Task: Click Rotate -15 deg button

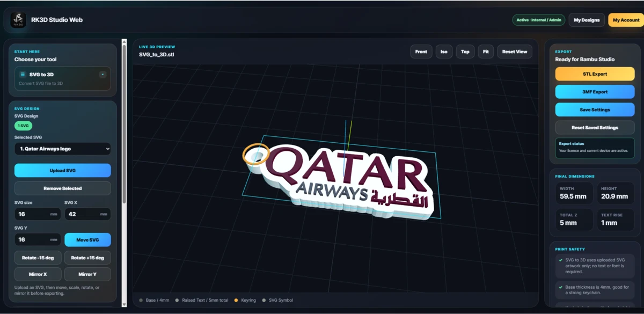Action: (x=38, y=258)
